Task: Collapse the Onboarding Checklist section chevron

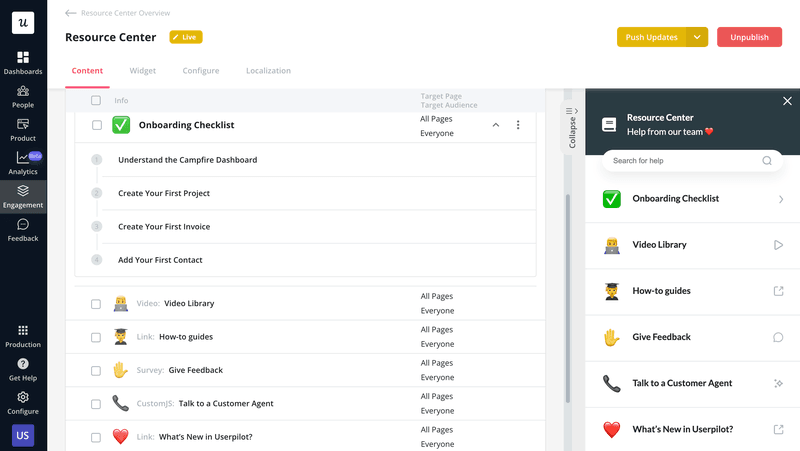Action: click(495, 125)
